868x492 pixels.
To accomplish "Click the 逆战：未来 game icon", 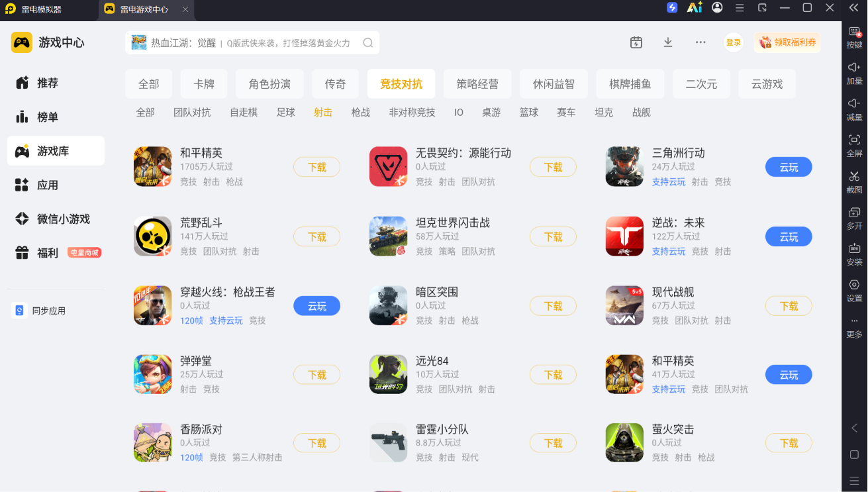I will (624, 236).
